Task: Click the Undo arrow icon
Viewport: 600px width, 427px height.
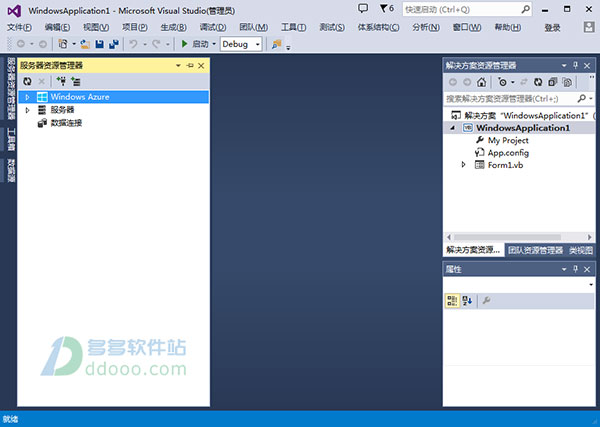Action: [x=133, y=44]
